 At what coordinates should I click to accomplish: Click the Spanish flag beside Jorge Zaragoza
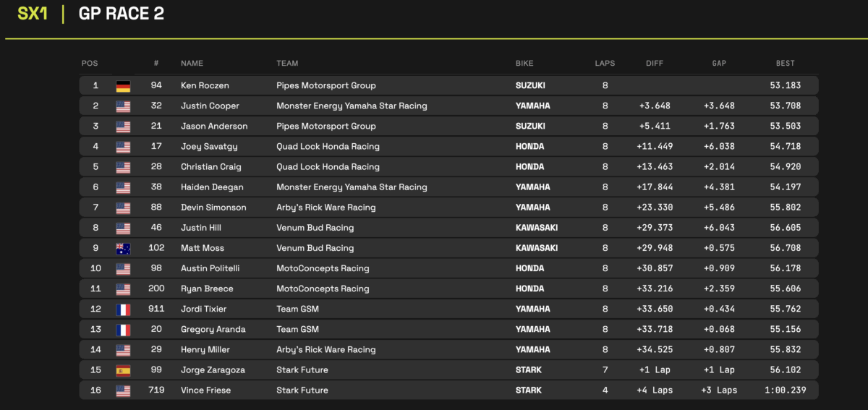(x=123, y=370)
